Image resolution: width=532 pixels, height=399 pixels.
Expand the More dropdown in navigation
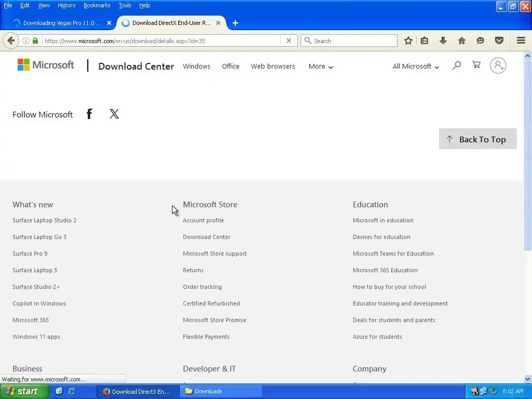coord(321,66)
